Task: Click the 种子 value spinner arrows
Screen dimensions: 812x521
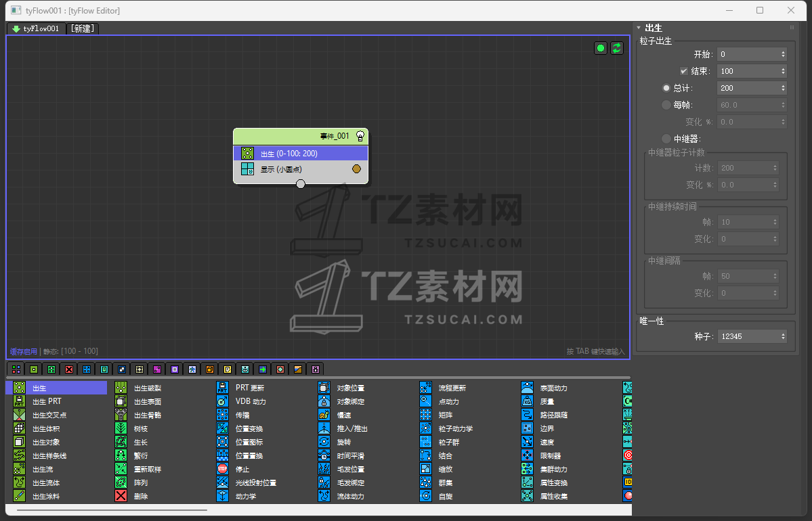Action: click(783, 336)
